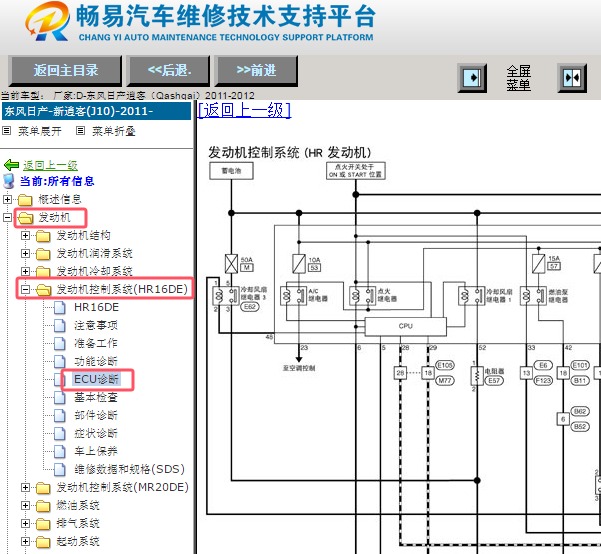Expand 发动机冷却系统 node
601x554 pixels.
25,271
